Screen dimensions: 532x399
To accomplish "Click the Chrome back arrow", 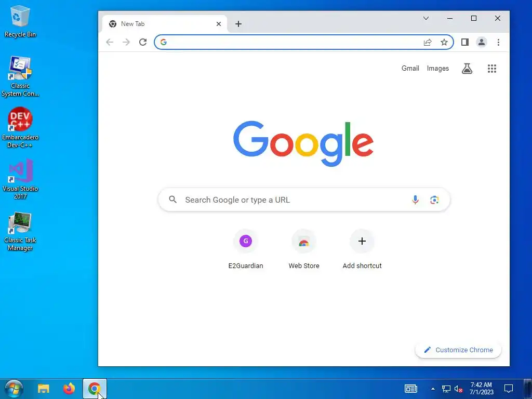I will (x=109, y=42).
